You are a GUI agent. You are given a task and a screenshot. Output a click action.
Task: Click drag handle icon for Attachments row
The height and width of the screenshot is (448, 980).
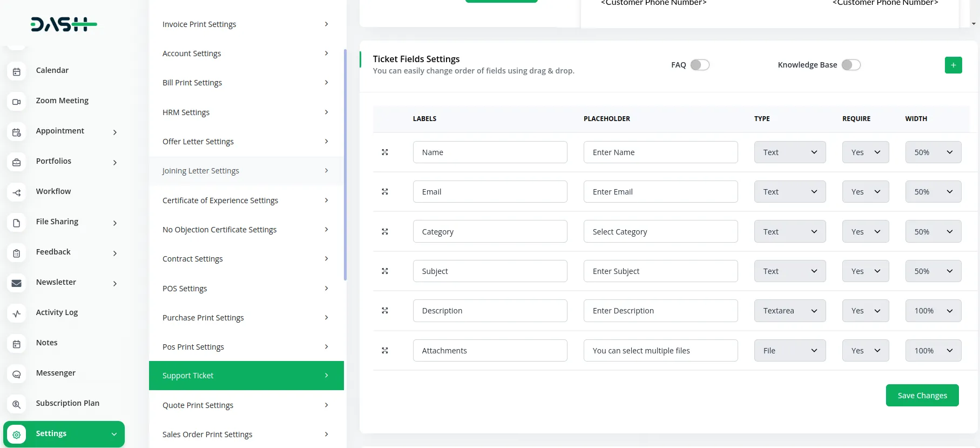click(x=385, y=351)
